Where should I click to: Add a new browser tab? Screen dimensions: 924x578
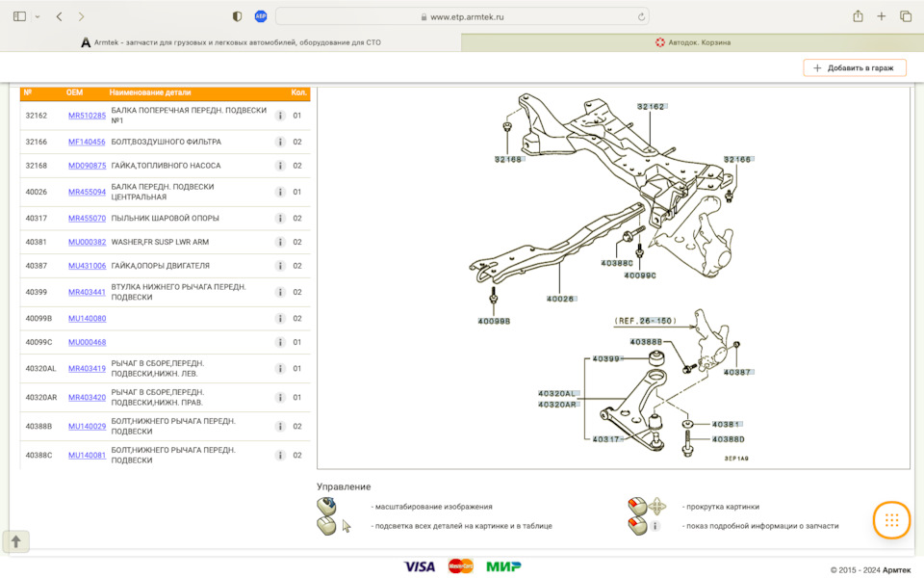pyautogui.click(x=881, y=16)
